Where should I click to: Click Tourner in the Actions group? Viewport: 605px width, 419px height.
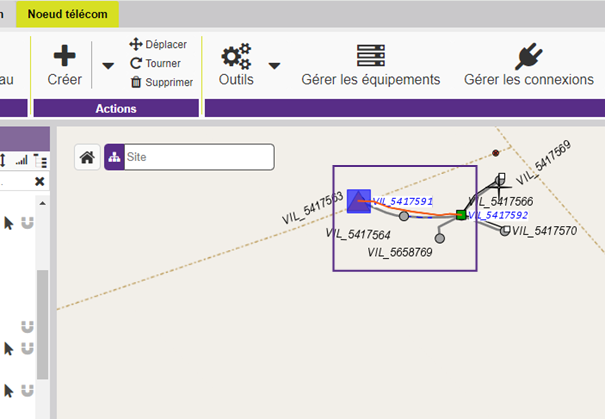click(158, 63)
